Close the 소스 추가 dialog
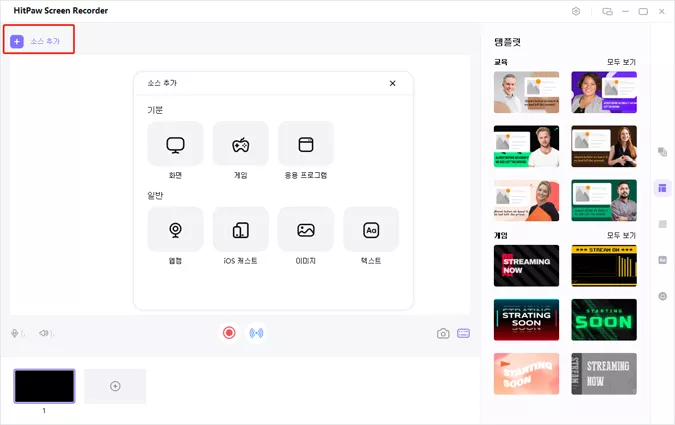Viewport: 675px width, 425px height. click(x=392, y=84)
